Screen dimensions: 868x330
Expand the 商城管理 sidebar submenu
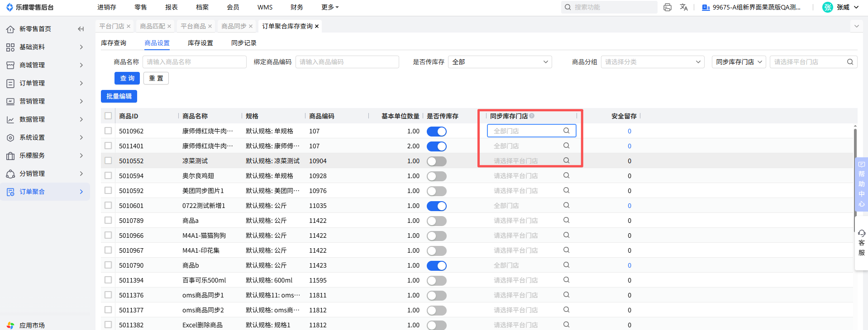coord(81,65)
